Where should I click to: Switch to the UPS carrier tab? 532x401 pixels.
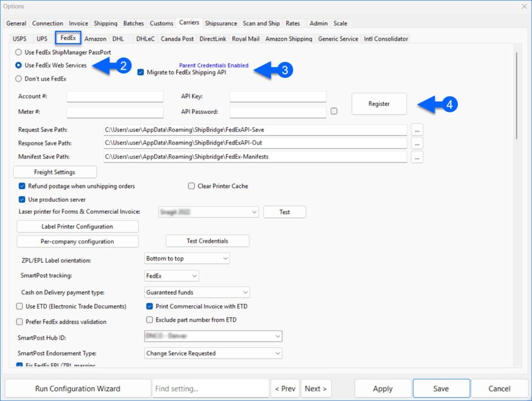[42, 38]
